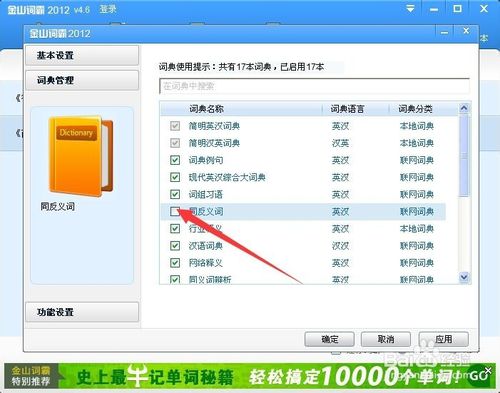This screenshot has width=500, height=393.
Task: Uncheck 词典例句 checkbox
Action: [x=175, y=160]
